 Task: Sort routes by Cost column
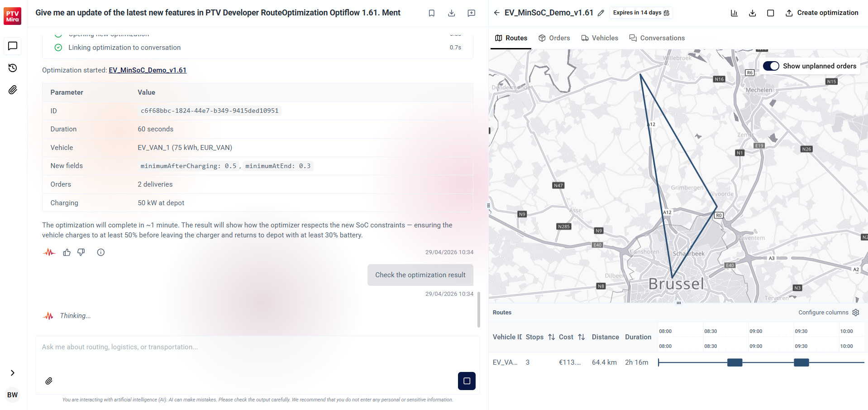pos(582,337)
